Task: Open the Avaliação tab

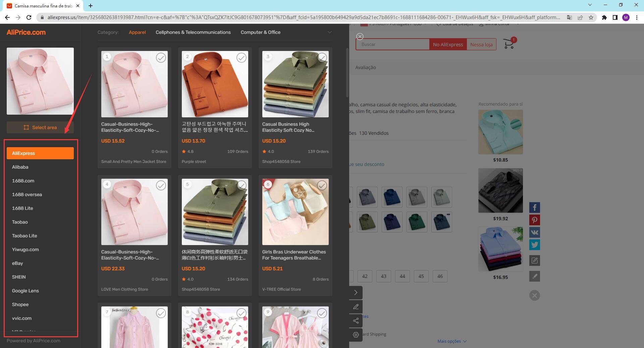Action: point(365,67)
